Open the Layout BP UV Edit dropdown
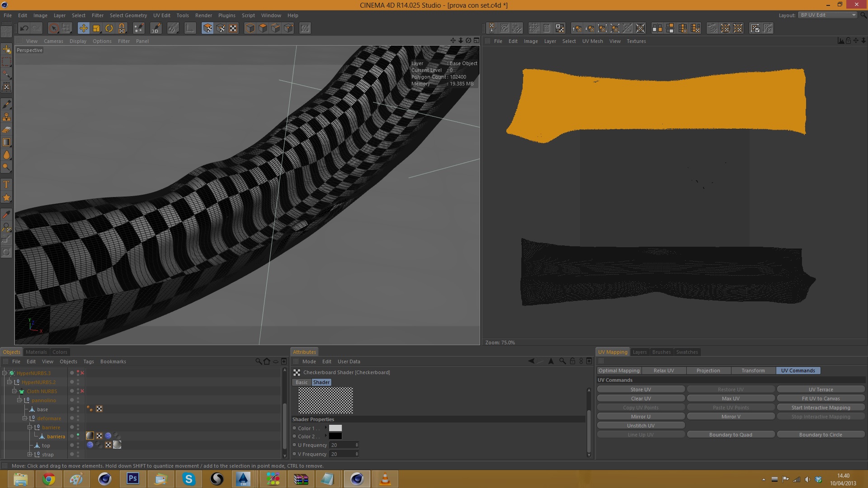 pos(827,15)
